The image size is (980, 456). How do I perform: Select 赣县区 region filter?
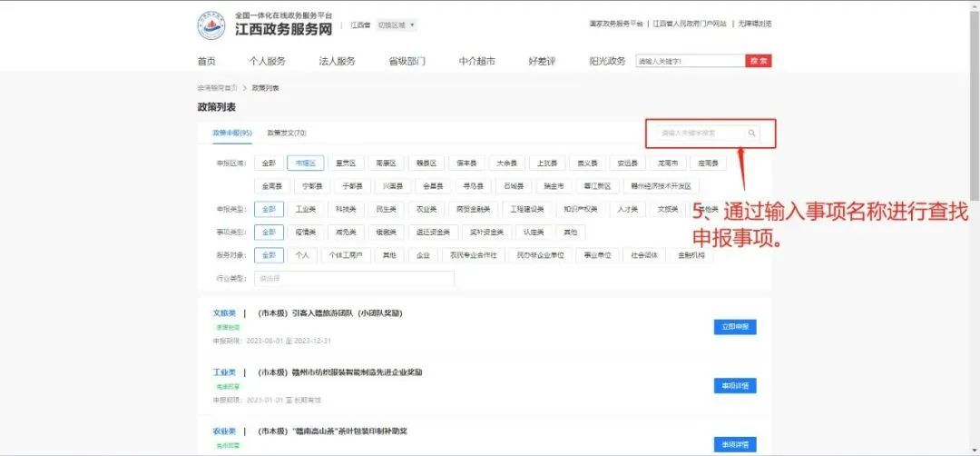[426, 164]
